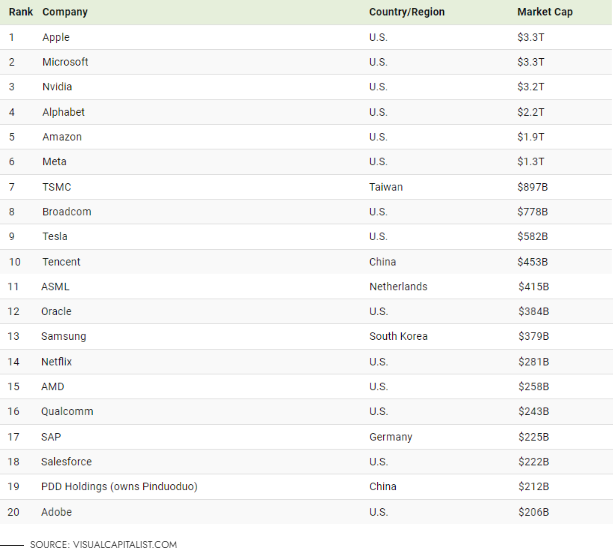The image size is (613, 554).
Task: Click the Taiwan country cell
Action: (386, 187)
